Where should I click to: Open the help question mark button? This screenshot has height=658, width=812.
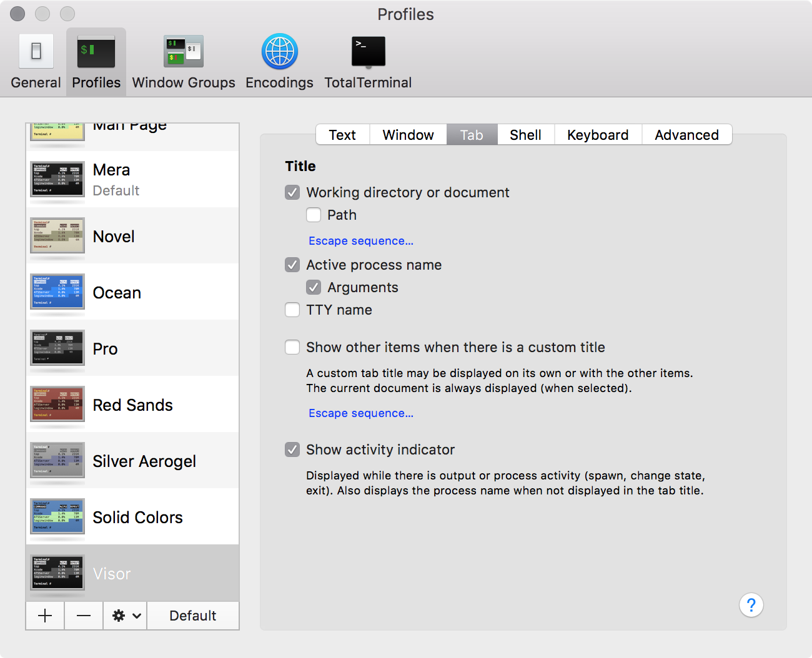click(x=751, y=605)
